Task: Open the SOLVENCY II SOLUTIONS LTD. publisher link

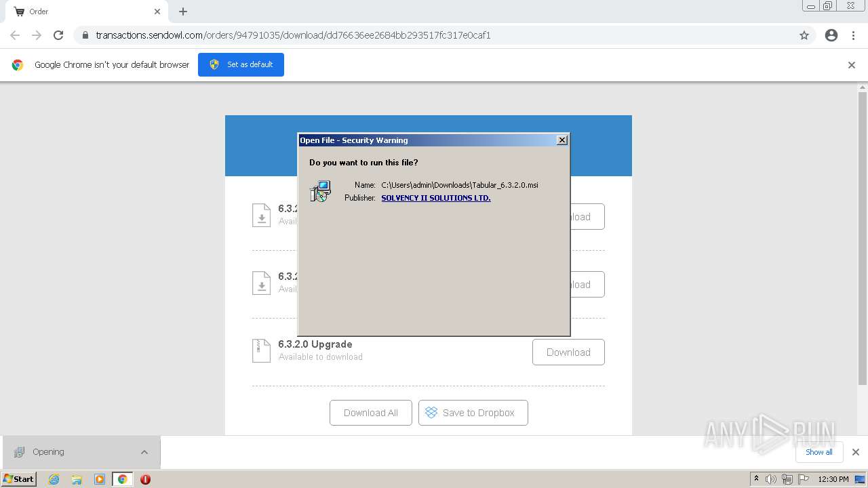Action: [x=436, y=198]
